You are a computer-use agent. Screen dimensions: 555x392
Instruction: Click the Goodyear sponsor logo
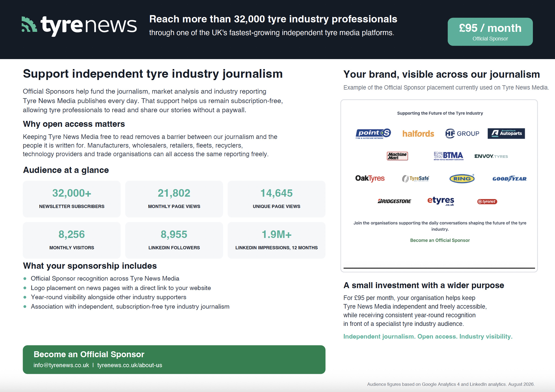coord(509,179)
